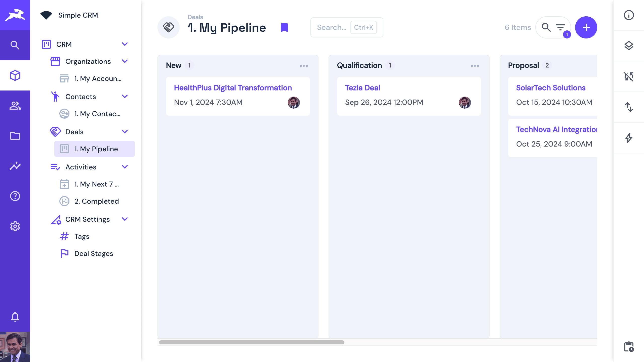Open notifications bell in left rail
The height and width of the screenshot is (362, 644).
(x=15, y=317)
